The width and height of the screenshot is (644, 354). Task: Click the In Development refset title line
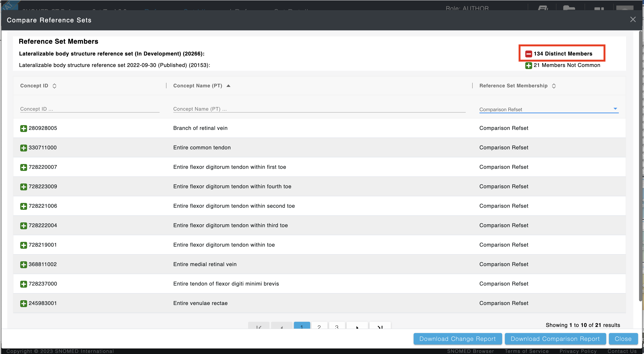tap(112, 53)
